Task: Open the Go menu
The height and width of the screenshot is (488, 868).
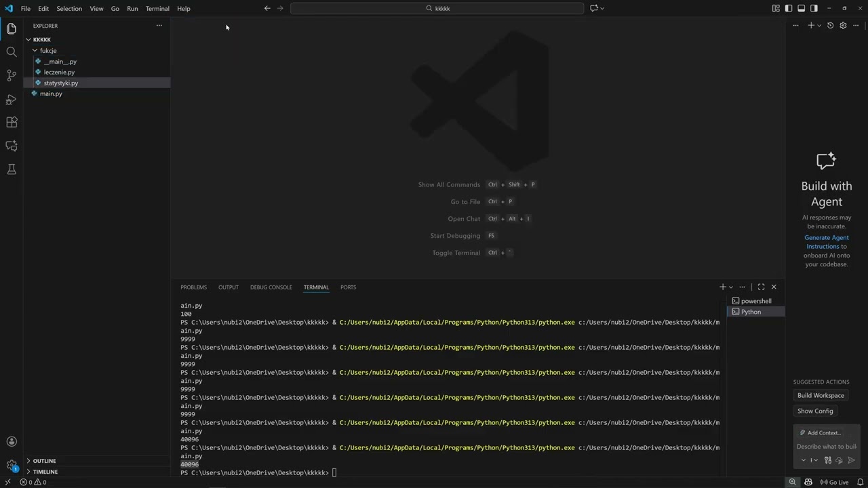Action: point(115,8)
